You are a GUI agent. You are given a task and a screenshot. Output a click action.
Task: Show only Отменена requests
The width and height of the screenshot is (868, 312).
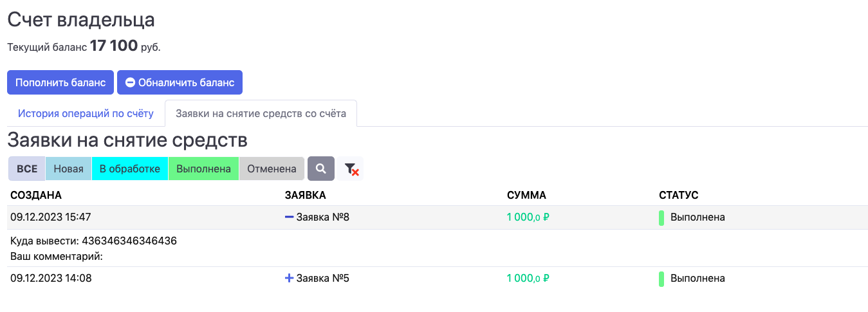pyautogui.click(x=272, y=169)
